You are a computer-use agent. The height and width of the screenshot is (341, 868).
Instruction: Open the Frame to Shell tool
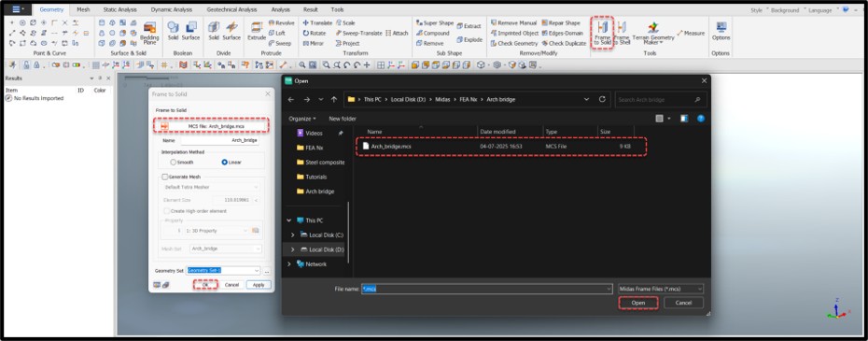pos(622,33)
